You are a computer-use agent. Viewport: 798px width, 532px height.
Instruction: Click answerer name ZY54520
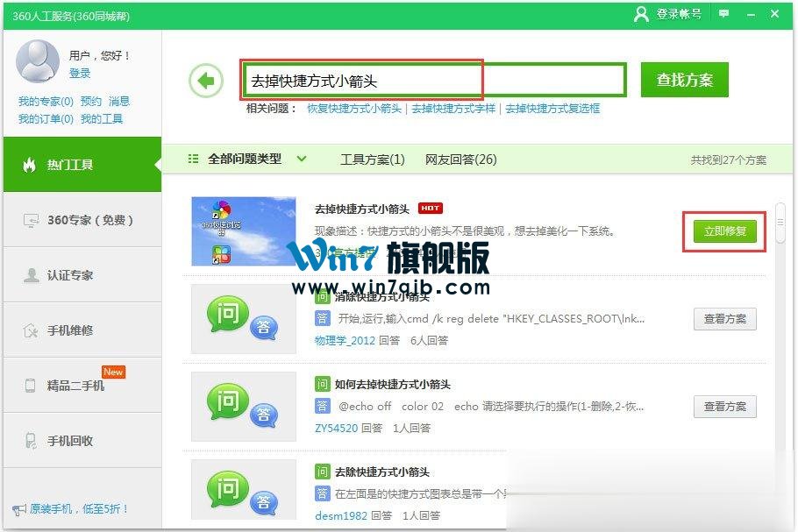[336, 428]
